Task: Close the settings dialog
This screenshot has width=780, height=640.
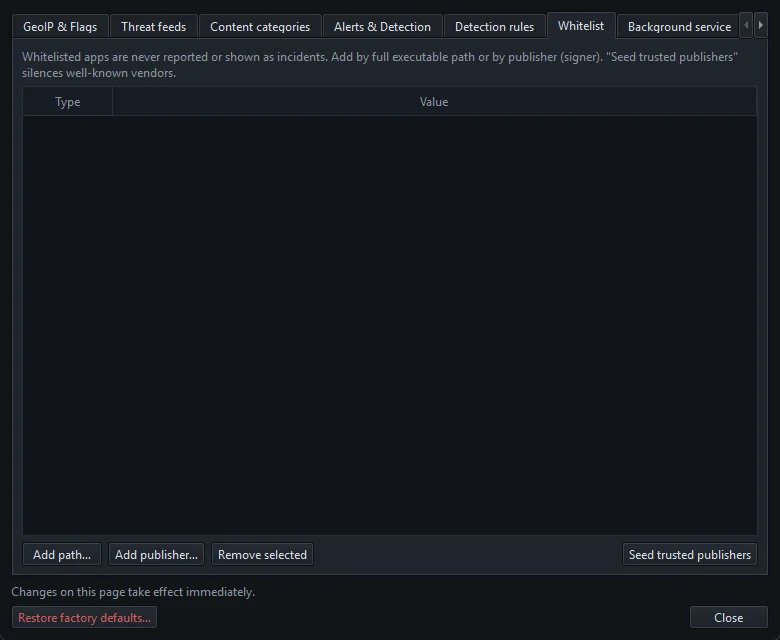Action: 728,618
